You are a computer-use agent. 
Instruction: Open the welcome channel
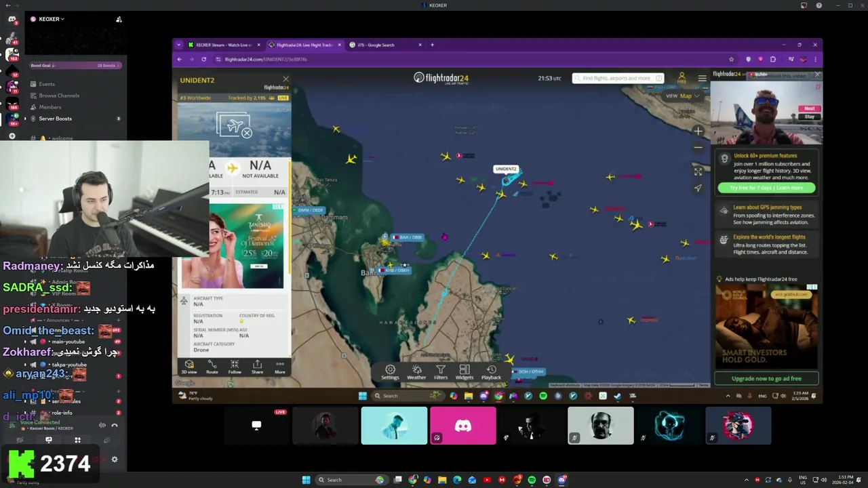[x=61, y=138]
